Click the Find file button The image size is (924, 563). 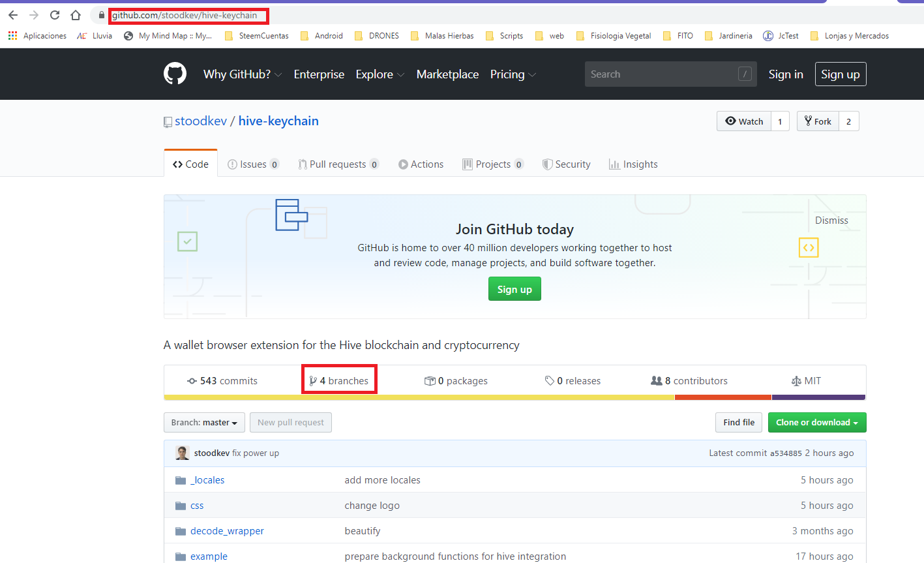(739, 422)
